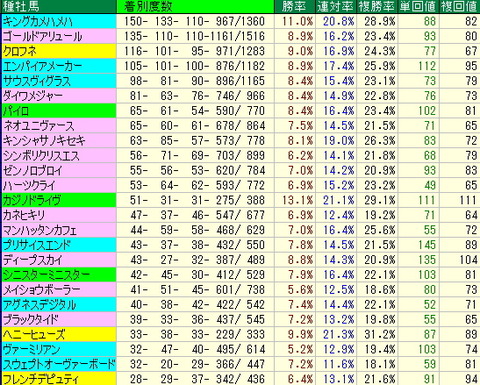Select sire name クロフネ

[19, 51]
